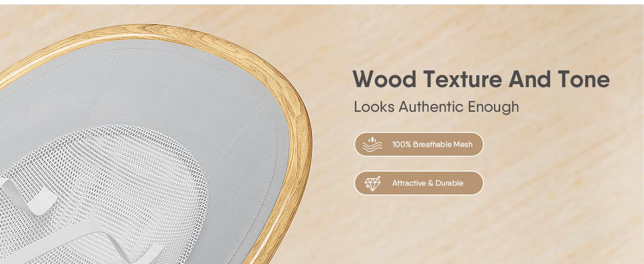The width and height of the screenshot is (644, 264).
Task: Select the 100% Breathable Mesh badge
Action: 419,144
